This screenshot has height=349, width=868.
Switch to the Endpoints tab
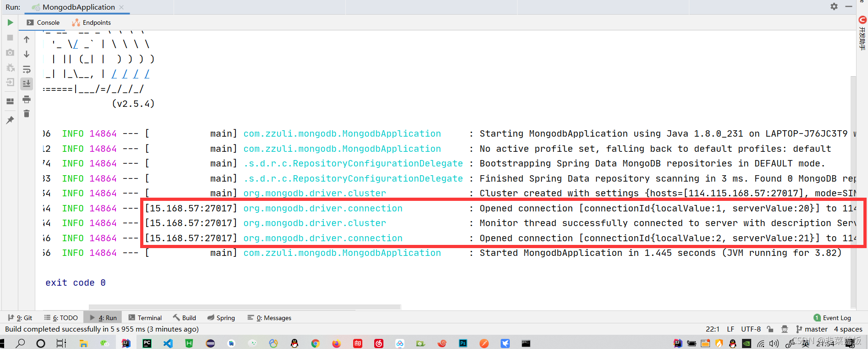pyautogui.click(x=92, y=22)
